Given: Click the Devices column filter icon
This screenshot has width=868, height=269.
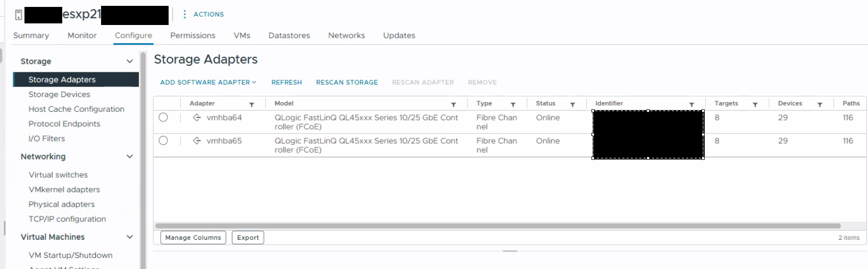Looking at the screenshot, I should click(x=820, y=105).
